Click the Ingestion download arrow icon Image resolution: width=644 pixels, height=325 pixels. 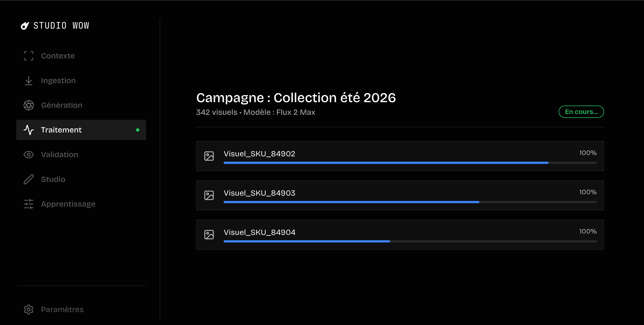tap(29, 81)
